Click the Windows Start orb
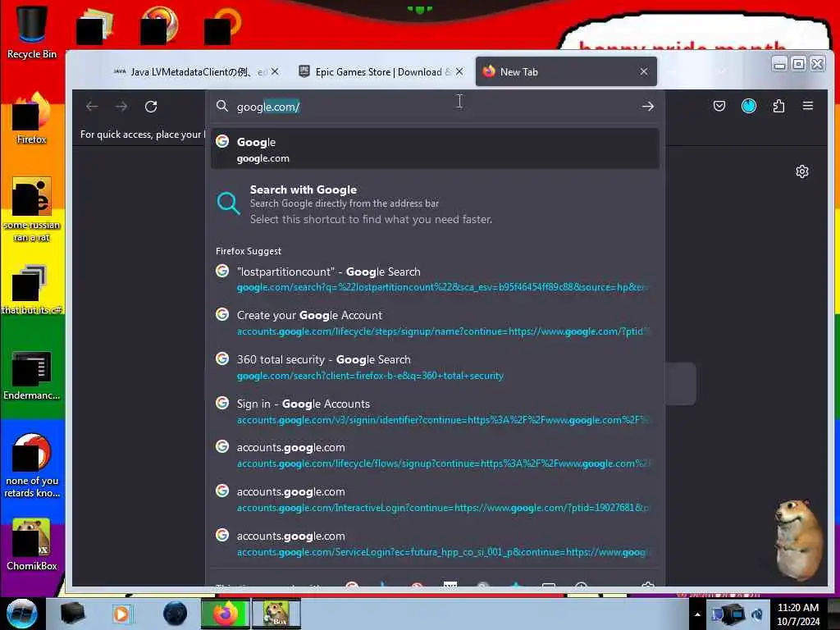 click(21, 614)
